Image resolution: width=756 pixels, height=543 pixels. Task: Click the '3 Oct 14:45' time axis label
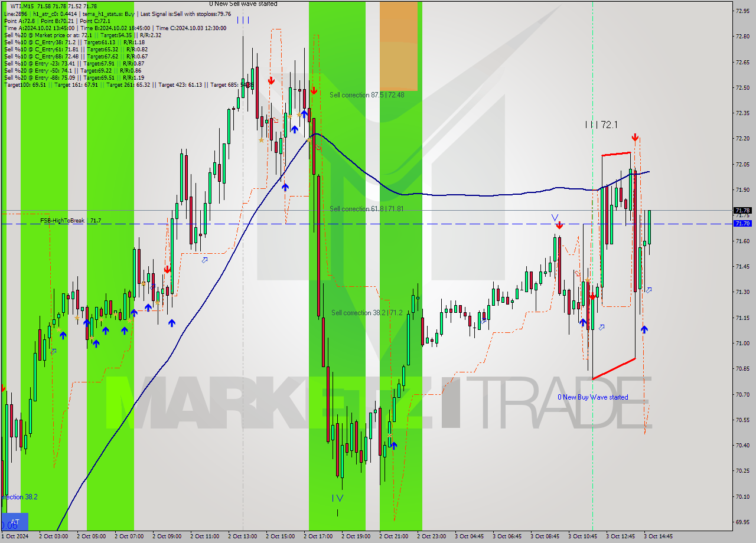click(x=658, y=537)
